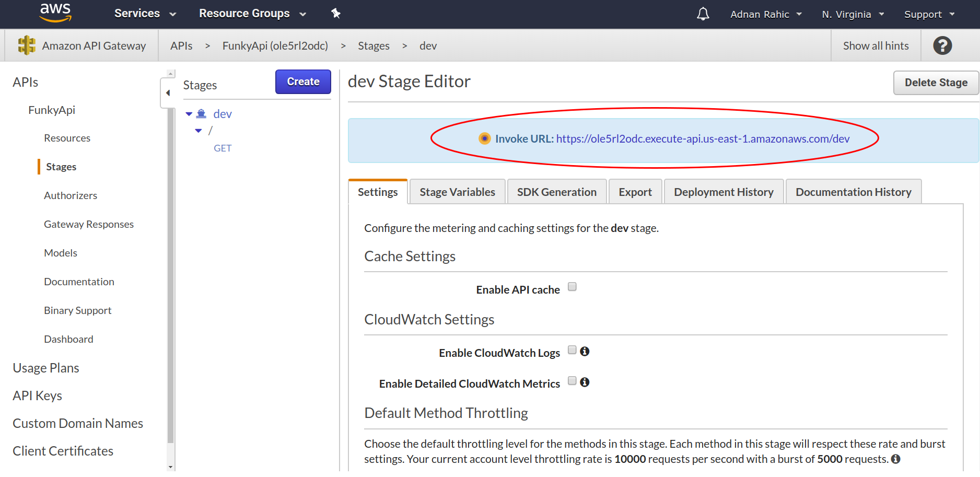Image resolution: width=980 pixels, height=477 pixels.
Task: Click info icon beside Detailed CloudWatch Metrics
Action: pyautogui.click(x=585, y=382)
